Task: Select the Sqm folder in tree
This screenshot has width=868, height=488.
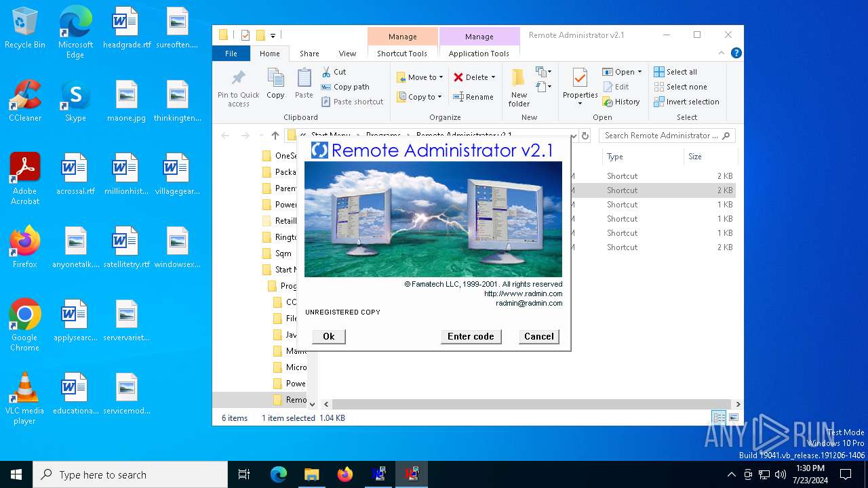Action: coord(277,253)
